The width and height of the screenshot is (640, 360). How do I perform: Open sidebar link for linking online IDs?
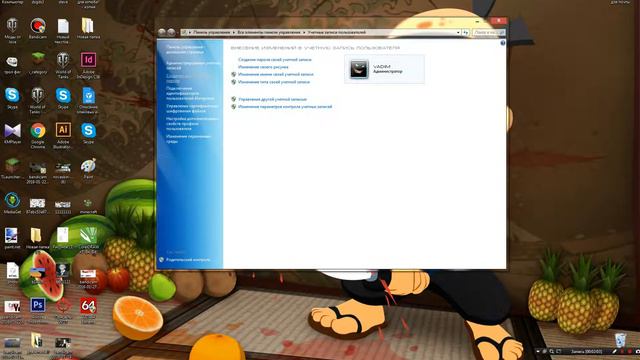(190, 93)
